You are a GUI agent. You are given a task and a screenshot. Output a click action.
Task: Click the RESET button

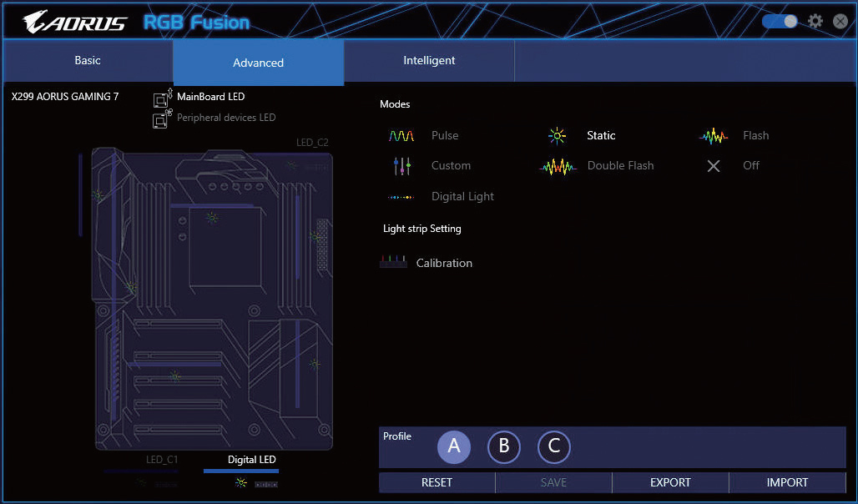(437, 482)
